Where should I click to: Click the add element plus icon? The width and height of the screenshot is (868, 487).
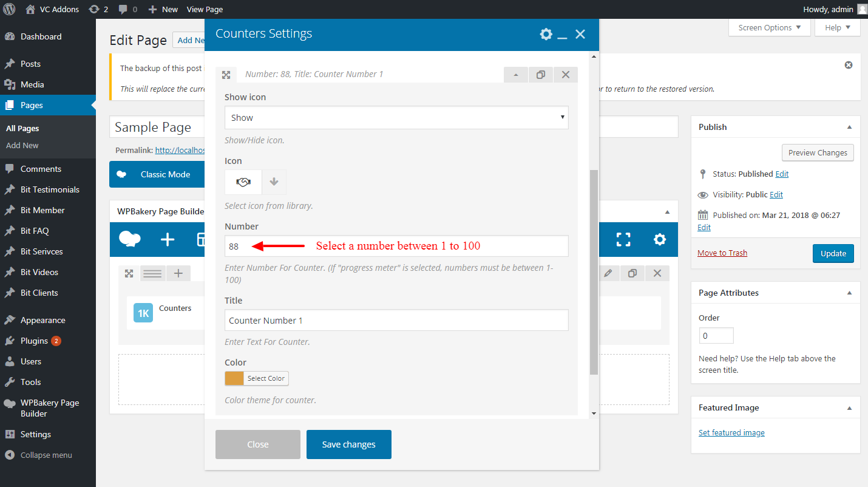tap(168, 239)
